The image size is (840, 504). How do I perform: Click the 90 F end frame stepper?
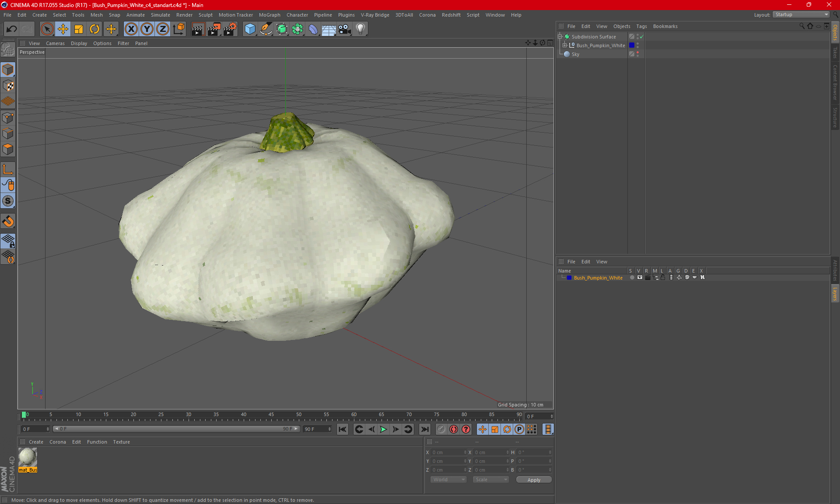coord(329,429)
